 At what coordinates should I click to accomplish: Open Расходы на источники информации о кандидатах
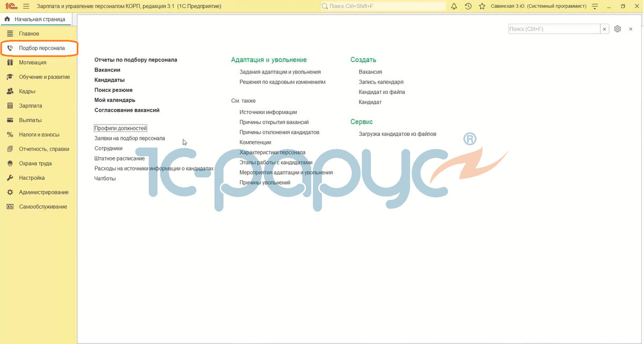pyautogui.click(x=154, y=169)
